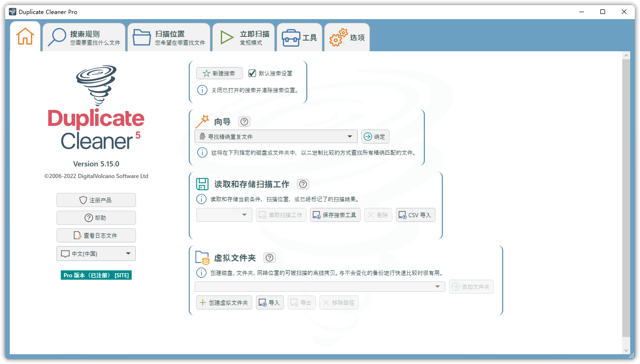Click info icon beside 关闭已打开的搜索 text

pyautogui.click(x=202, y=90)
